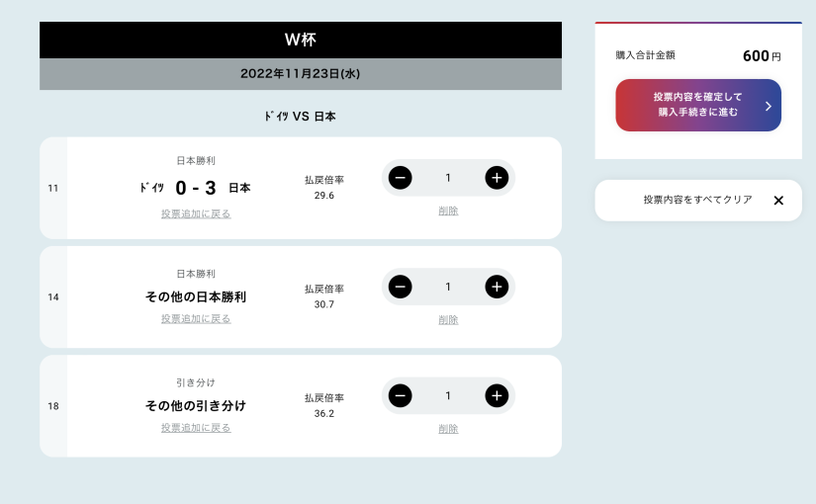Screen dimensions: 816x504
Task: Click 投票内容をすべてクリア button
Action: tap(697, 200)
